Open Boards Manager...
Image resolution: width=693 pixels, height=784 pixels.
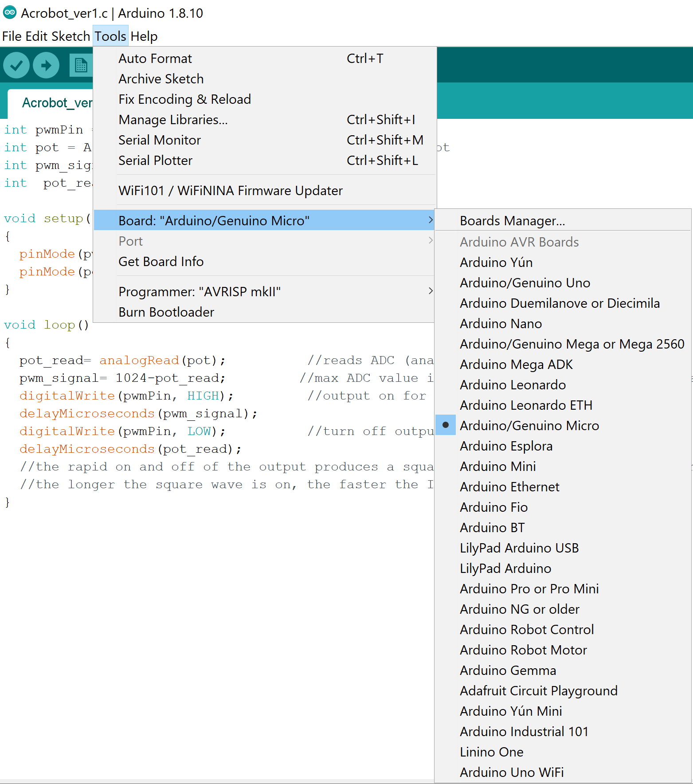(x=563, y=220)
